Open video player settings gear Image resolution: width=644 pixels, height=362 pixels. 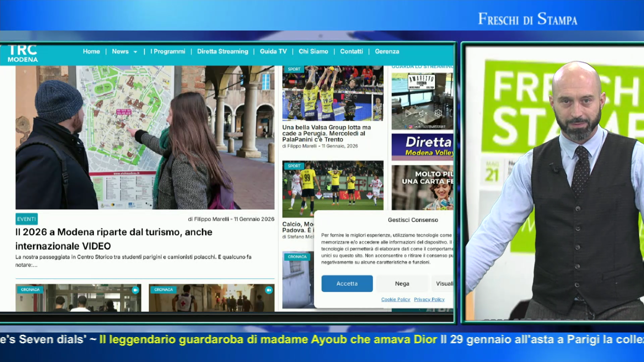438,113
